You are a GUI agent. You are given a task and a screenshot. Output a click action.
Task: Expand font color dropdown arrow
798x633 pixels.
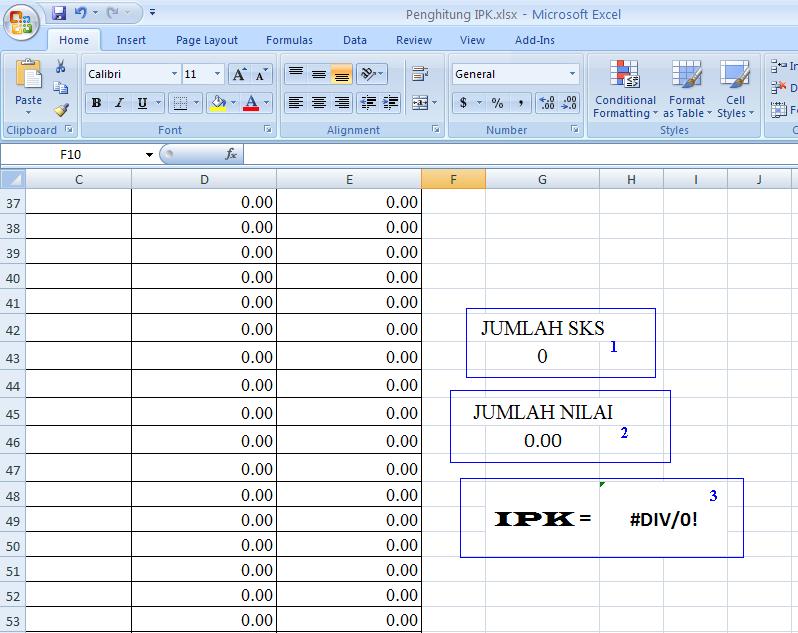point(266,103)
